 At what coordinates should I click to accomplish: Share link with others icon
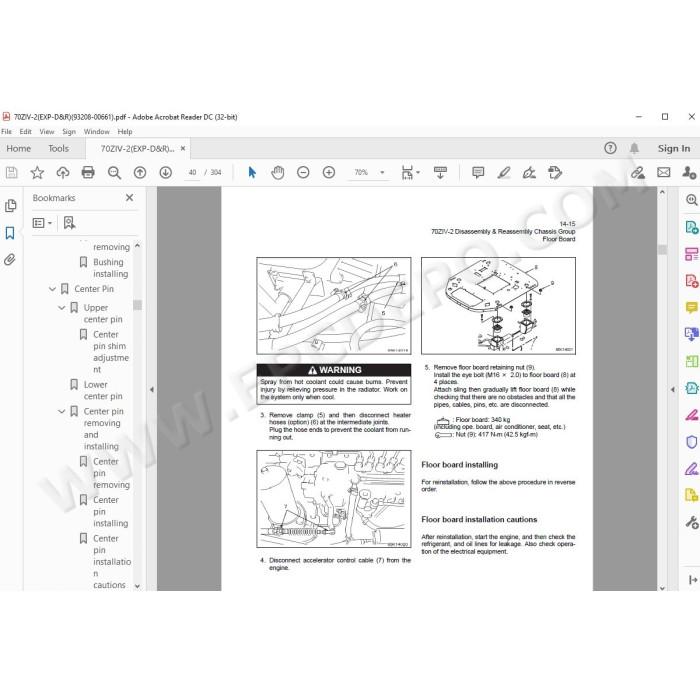pyautogui.click(x=638, y=172)
